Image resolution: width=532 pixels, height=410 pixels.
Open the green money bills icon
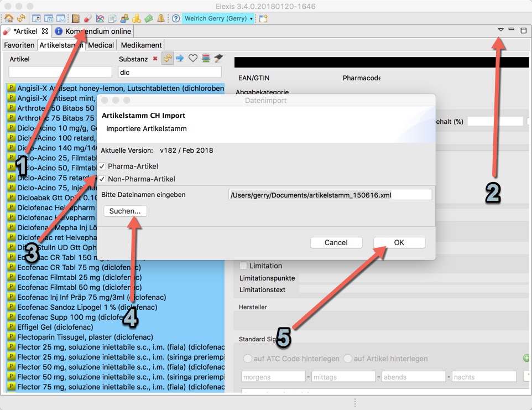coord(149,18)
